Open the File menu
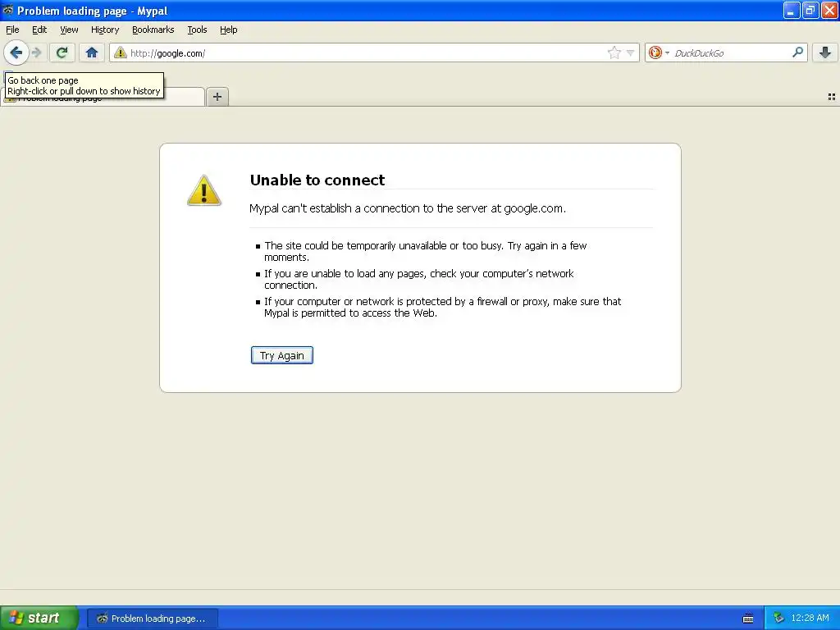 pyautogui.click(x=12, y=30)
